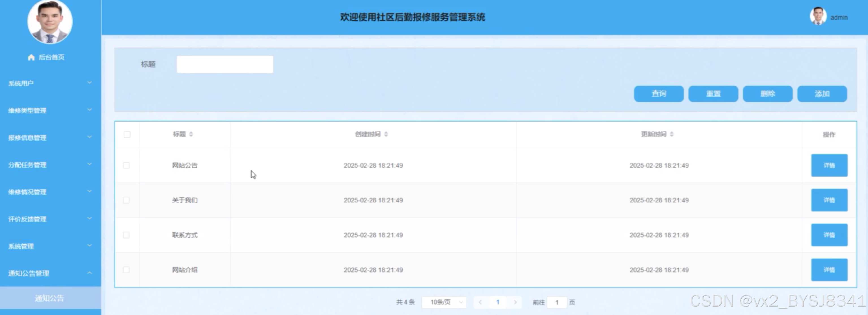Click the large profile avatar in sidebar

pos(50,22)
